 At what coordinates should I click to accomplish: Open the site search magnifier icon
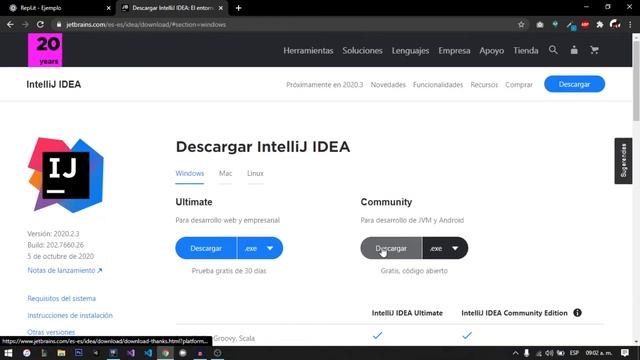point(553,50)
